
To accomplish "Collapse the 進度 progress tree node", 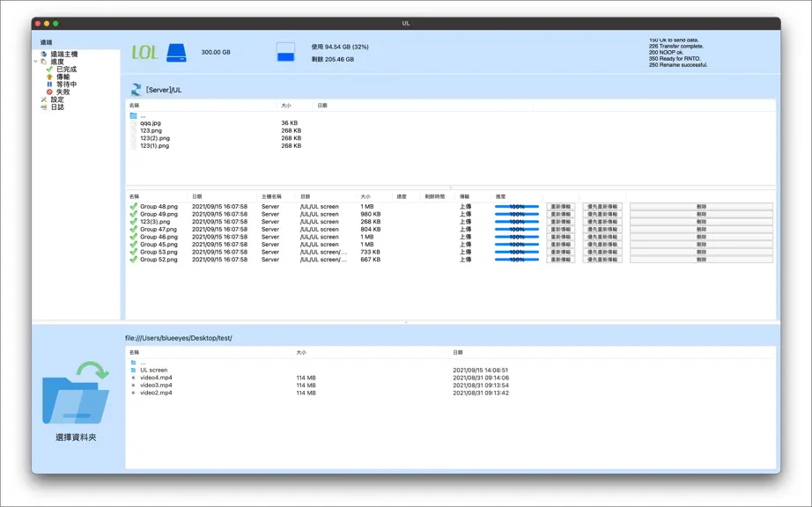I will click(36, 62).
